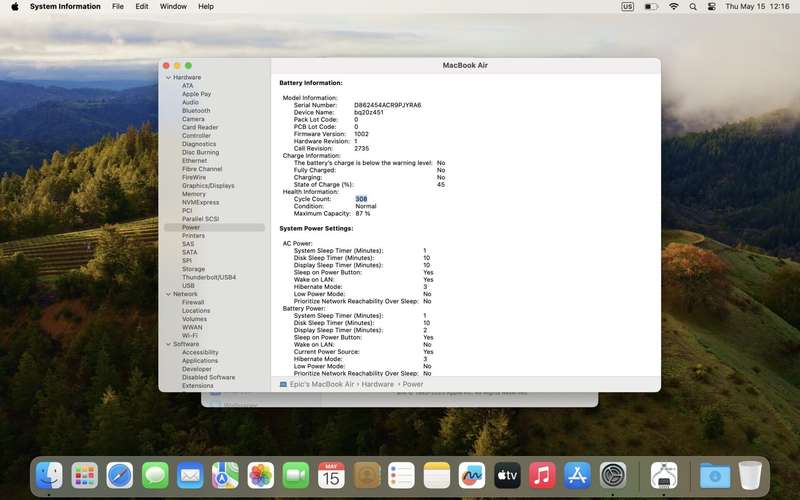Click Power in the path bar
This screenshot has height=500, width=800.
(413, 384)
